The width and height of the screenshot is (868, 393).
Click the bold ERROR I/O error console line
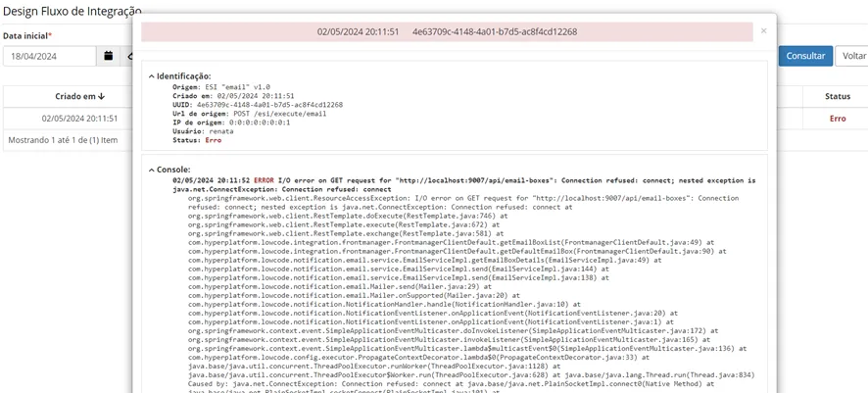coord(464,185)
